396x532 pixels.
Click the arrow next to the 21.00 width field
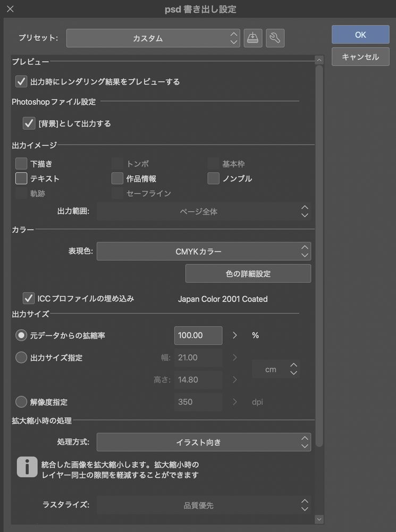click(x=234, y=358)
